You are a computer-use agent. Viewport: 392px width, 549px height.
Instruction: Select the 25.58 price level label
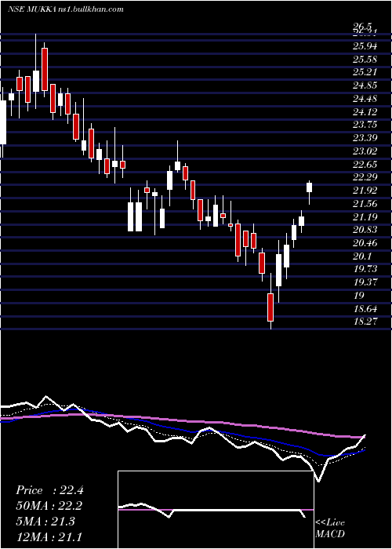tap(365, 60)
